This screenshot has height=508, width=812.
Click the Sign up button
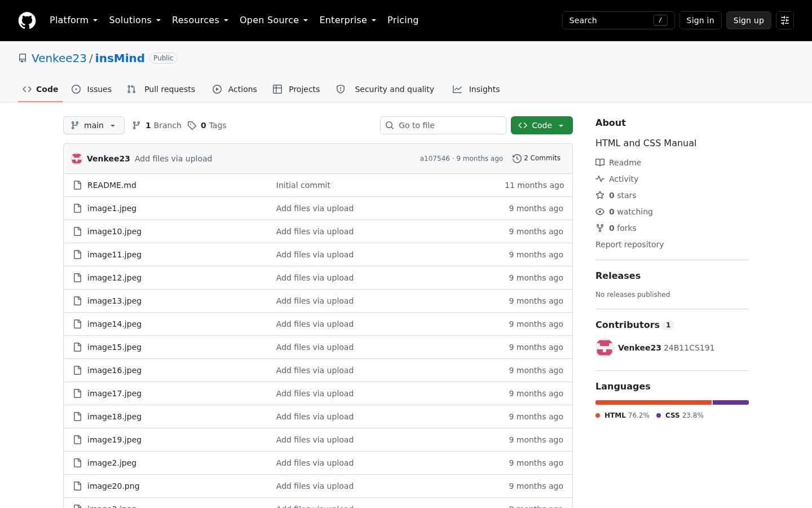click(749, 20)
